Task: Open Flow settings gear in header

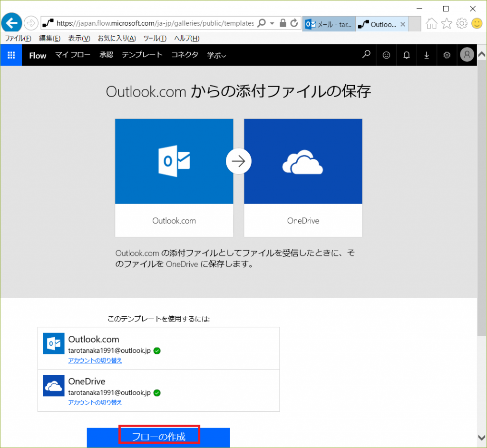Action: click(447, 55)
